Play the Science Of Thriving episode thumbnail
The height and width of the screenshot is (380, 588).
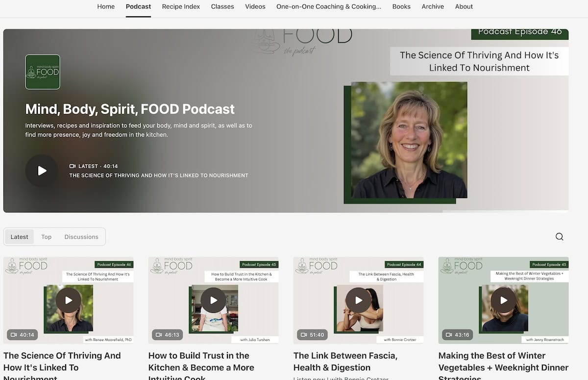[68, 300]
